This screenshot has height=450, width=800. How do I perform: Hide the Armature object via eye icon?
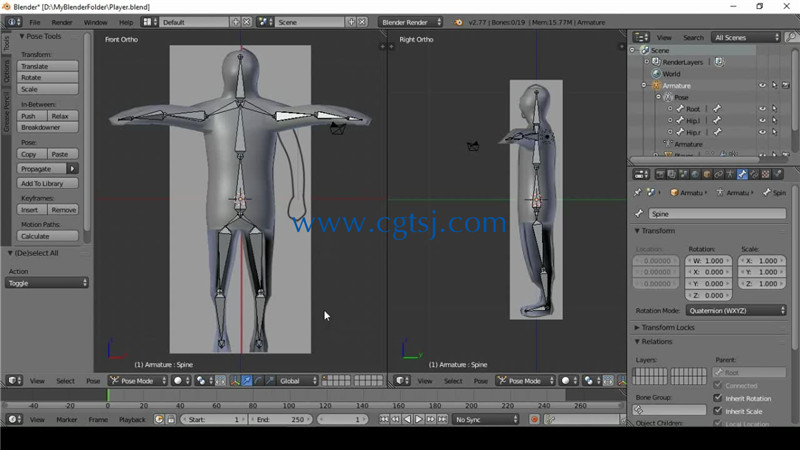[762, 85]
